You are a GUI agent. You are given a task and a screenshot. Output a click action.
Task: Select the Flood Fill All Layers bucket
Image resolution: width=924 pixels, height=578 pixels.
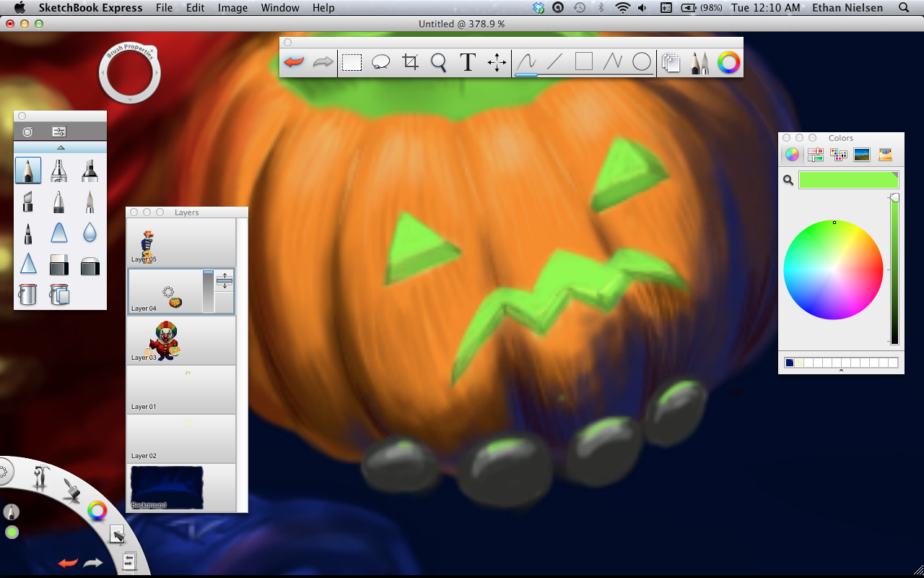click(59, 294)
